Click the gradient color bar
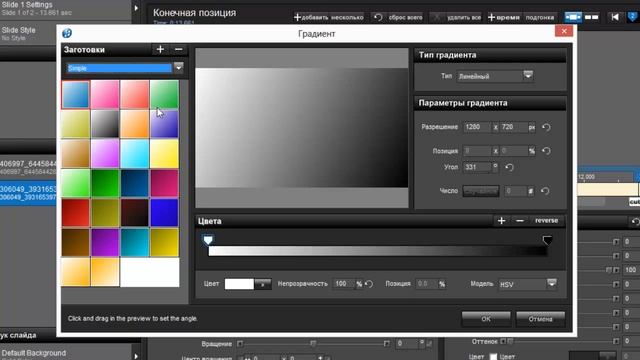Screen dimensions: 640x360 [378, 251]
